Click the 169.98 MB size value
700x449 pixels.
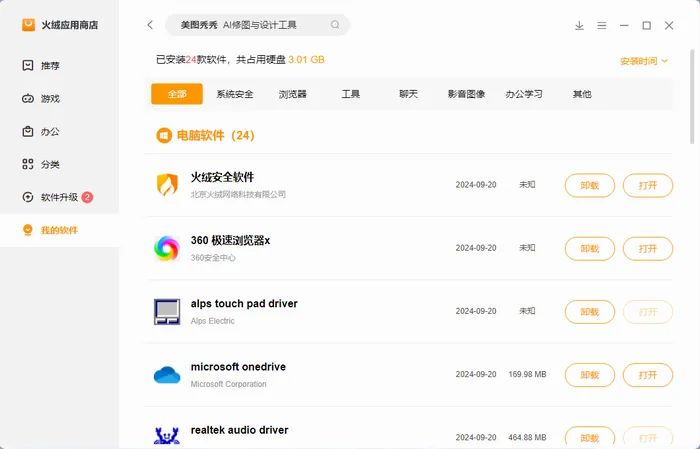(x=527, y=374)
